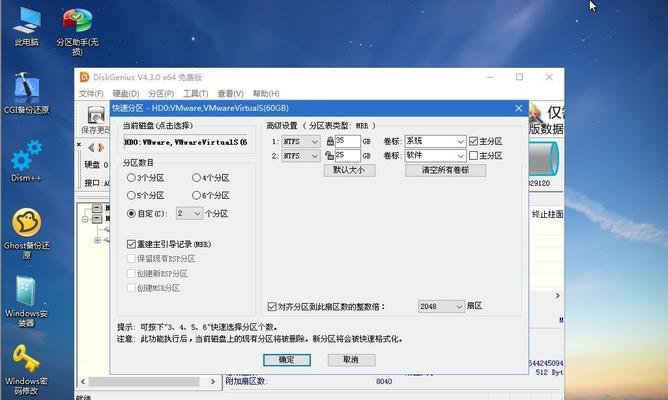Image resolution: width=668 pixels, height=400 pixels.
Task: Click the 确定 button
Action: [x=287, y=360]
